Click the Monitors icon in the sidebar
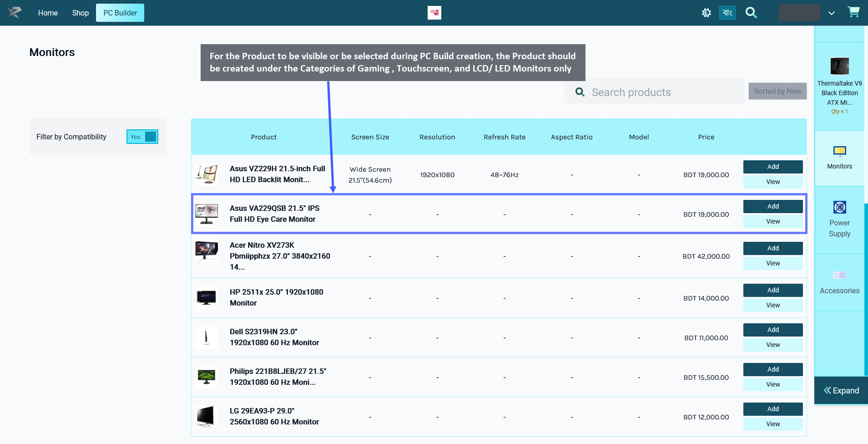 click(839, 151)
